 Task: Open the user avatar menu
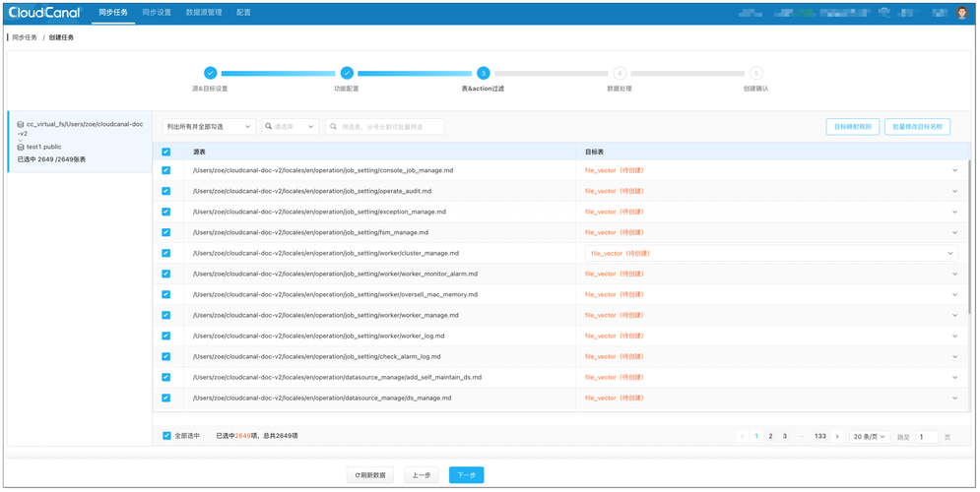962,12
